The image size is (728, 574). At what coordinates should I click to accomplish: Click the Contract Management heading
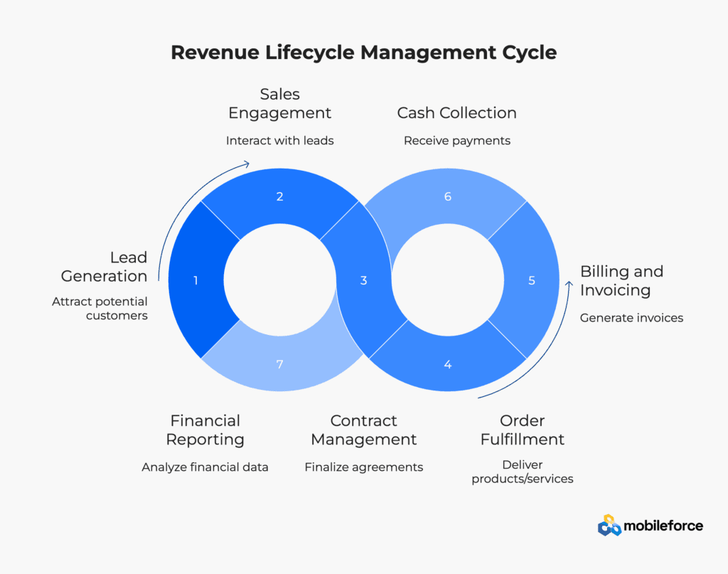[364, 430]
